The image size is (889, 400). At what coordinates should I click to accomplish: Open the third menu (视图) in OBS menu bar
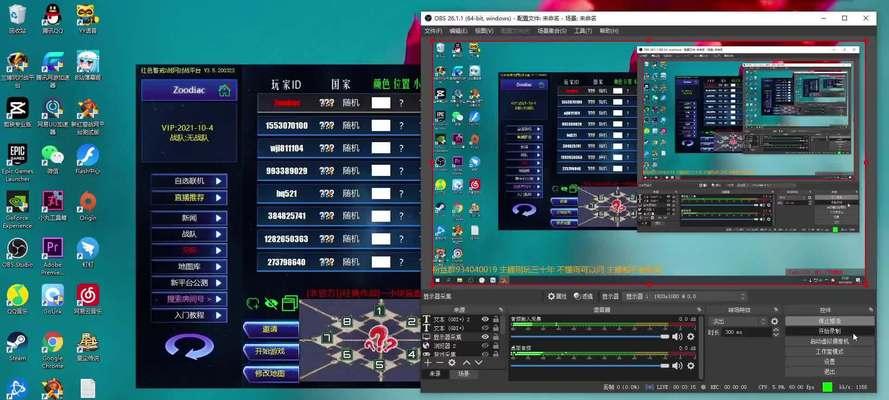click(484, 31)
